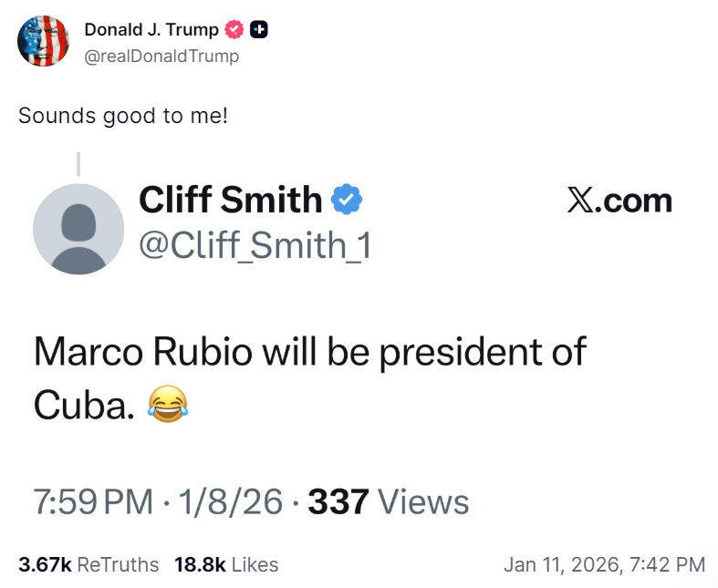Click the red verified badge

[234, 30]
